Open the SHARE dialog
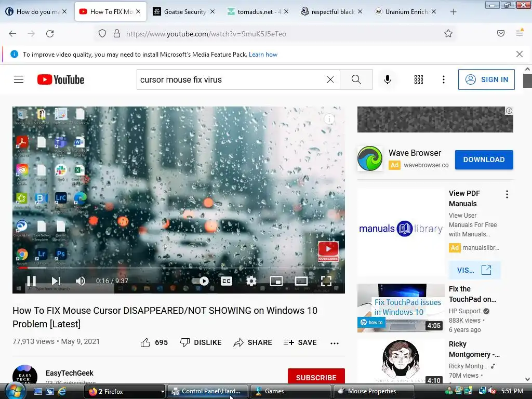This screenshot has width=532, height=399. 253,343
